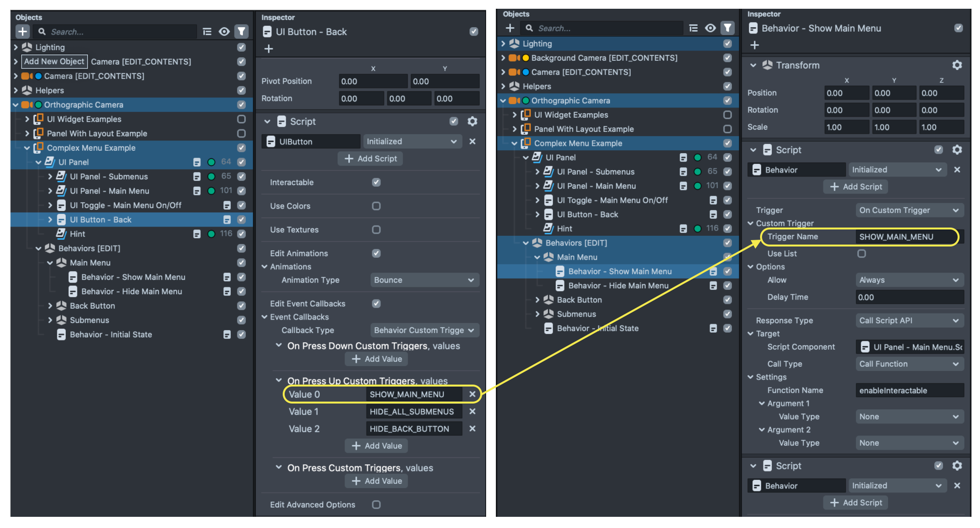This screenshot has width=980, height=528.
Task: Select Behavior - Hide Main Menu in left tree
Action: pos(131,291)
